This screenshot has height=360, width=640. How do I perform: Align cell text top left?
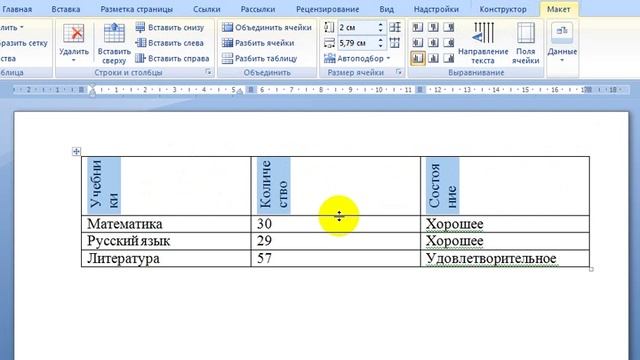(x=418, y=27)
